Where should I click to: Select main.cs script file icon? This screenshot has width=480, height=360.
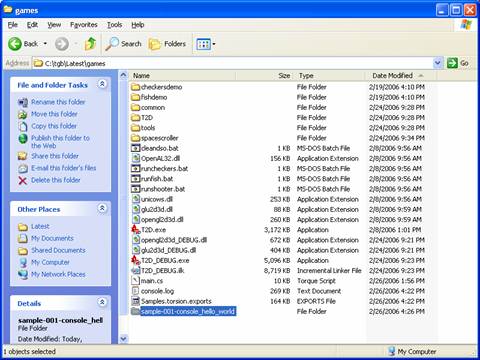point(135,281)
